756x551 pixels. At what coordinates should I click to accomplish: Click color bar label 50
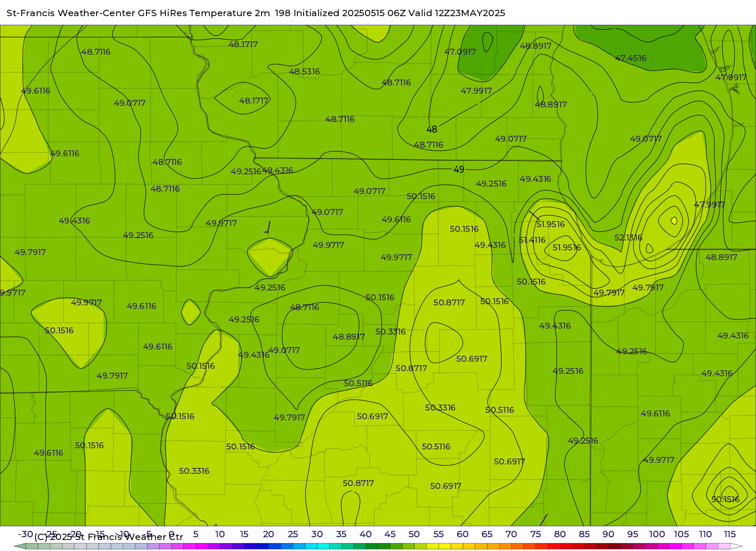(x=414, y=534)
